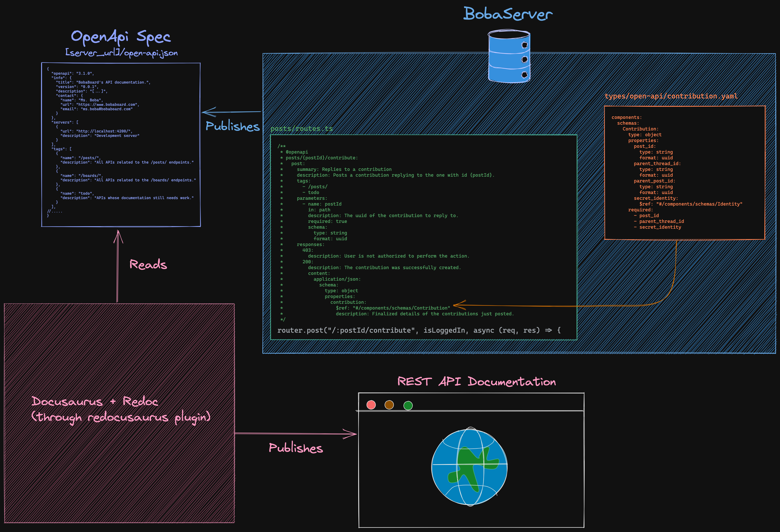Click the REST API Documentation heading
The width and height of the screenshot is (780, 532).
click(476, 382)
